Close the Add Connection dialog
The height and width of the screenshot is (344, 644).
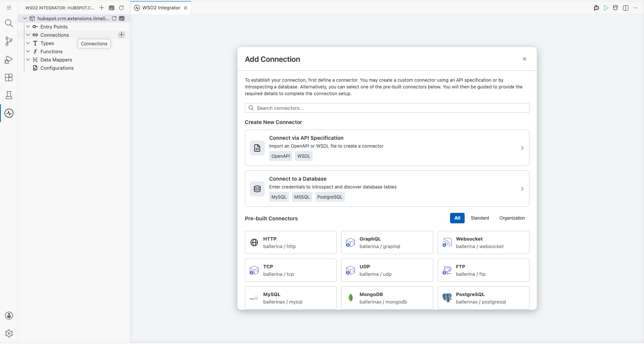[525, 59]
